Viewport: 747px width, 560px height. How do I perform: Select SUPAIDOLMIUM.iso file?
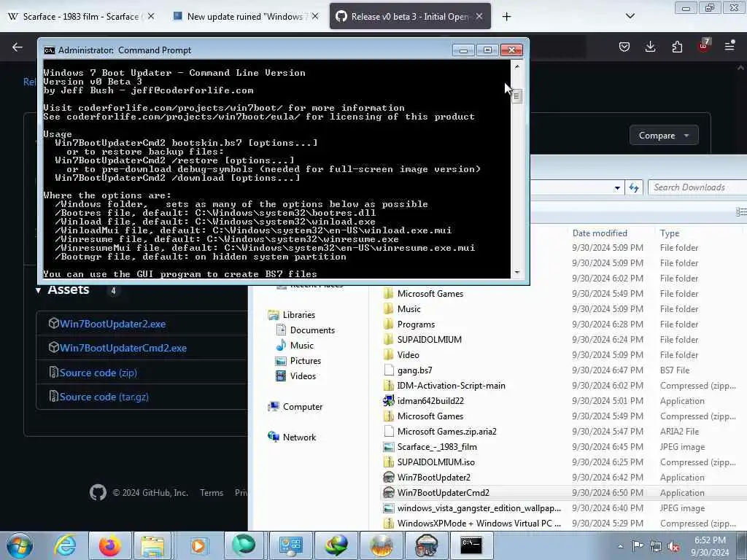coord(436,462)
